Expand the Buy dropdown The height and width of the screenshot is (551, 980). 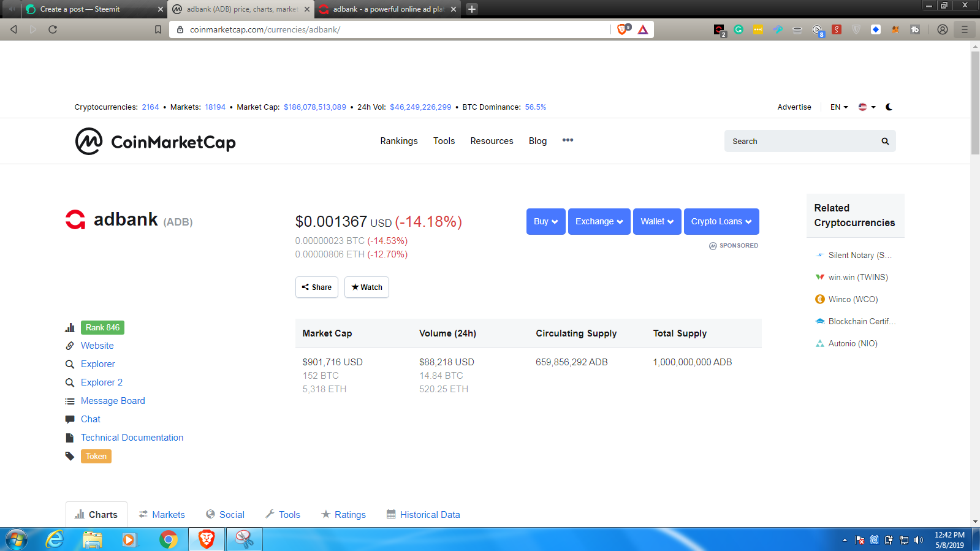546,221
